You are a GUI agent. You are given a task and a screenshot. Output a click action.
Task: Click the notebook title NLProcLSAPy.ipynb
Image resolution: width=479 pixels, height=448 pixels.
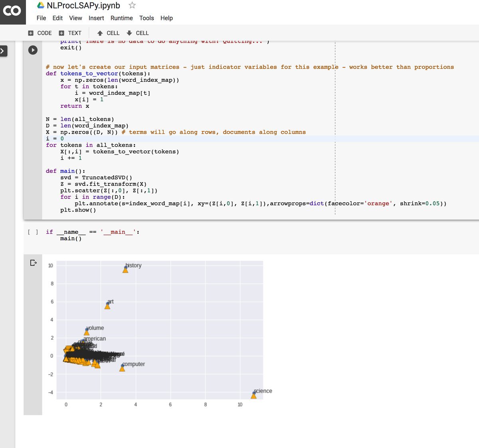click(x=83, y=6)
